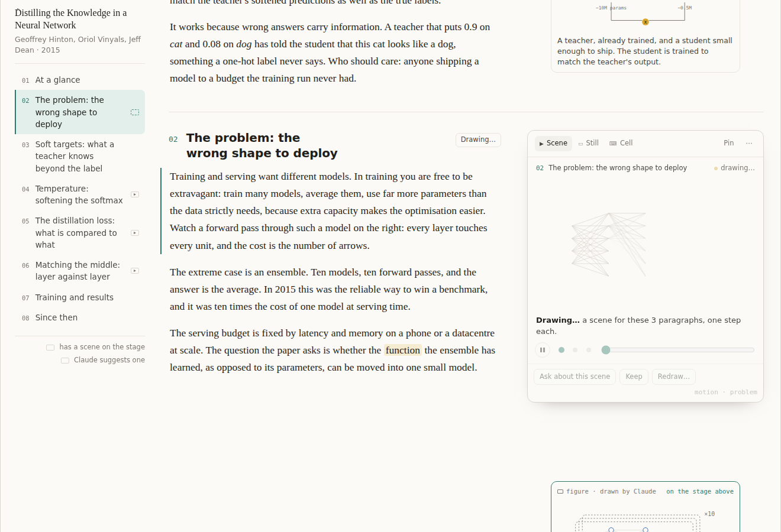Image resolution: width=781 pixels, height=532 pixels.
Task: Click the legend Claude suggests one
Action: (x=103, y=360)
